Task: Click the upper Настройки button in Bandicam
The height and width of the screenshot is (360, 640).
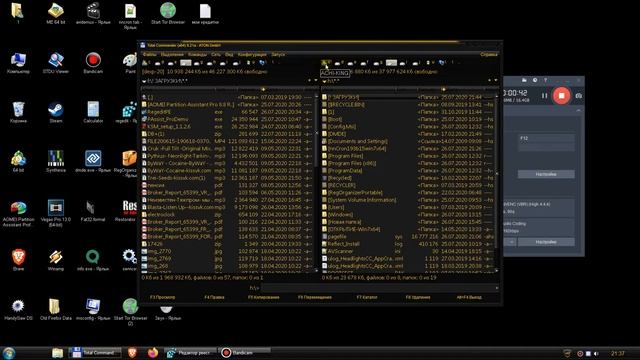Action: [546, 174]
